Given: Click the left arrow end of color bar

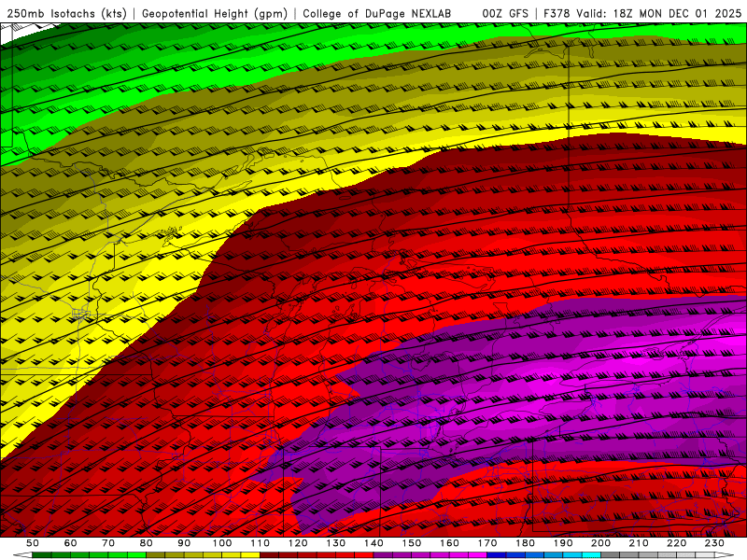Looking at the screenshot, I should (x=21, y=555).
